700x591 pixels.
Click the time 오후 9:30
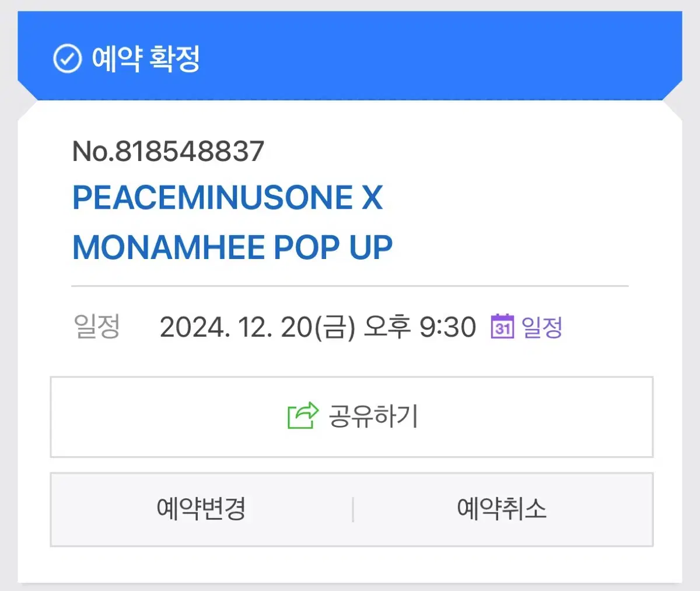coord(420,327)
